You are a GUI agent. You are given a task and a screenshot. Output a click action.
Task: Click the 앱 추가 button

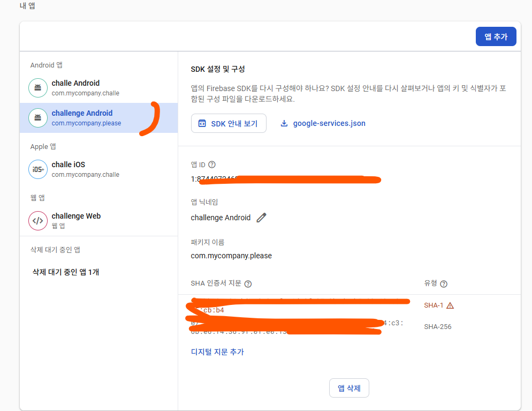pyautogui.click(x=496, y=36)
